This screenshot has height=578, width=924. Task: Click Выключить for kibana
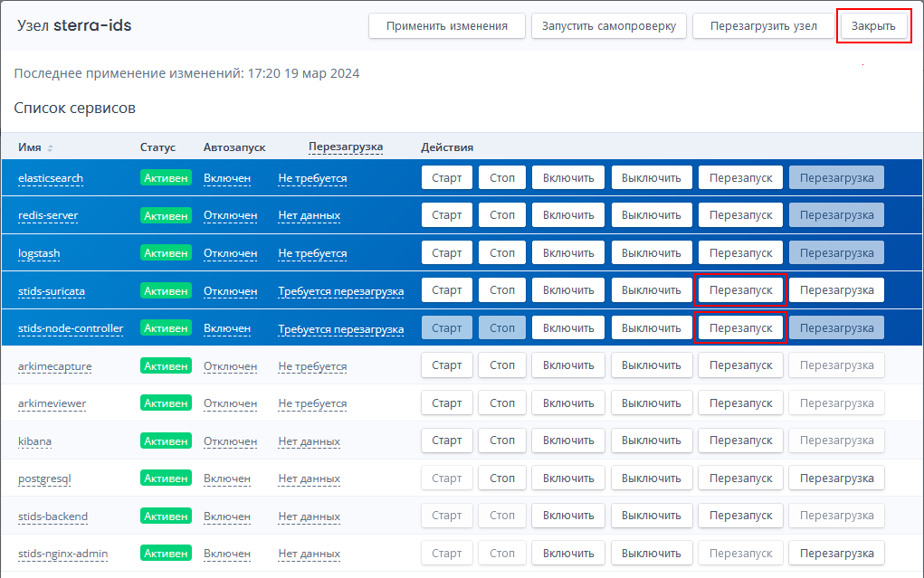[652, 441]
